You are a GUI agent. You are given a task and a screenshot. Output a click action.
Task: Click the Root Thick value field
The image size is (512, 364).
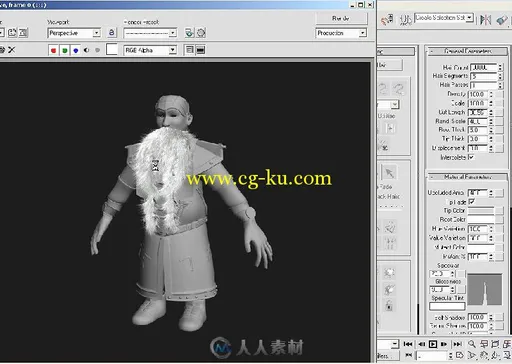point(478,130)
